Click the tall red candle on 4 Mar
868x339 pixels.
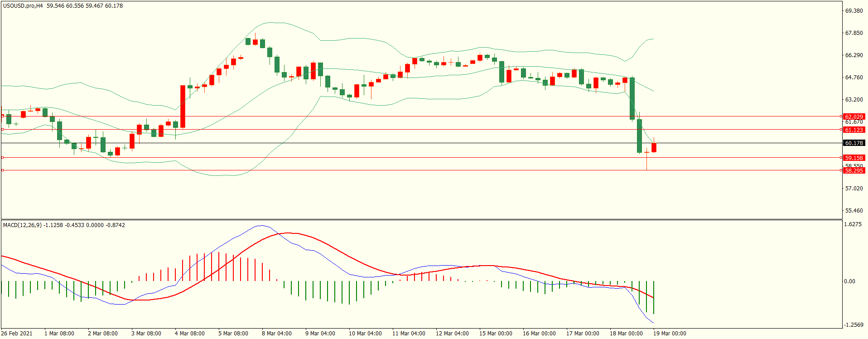183,106
